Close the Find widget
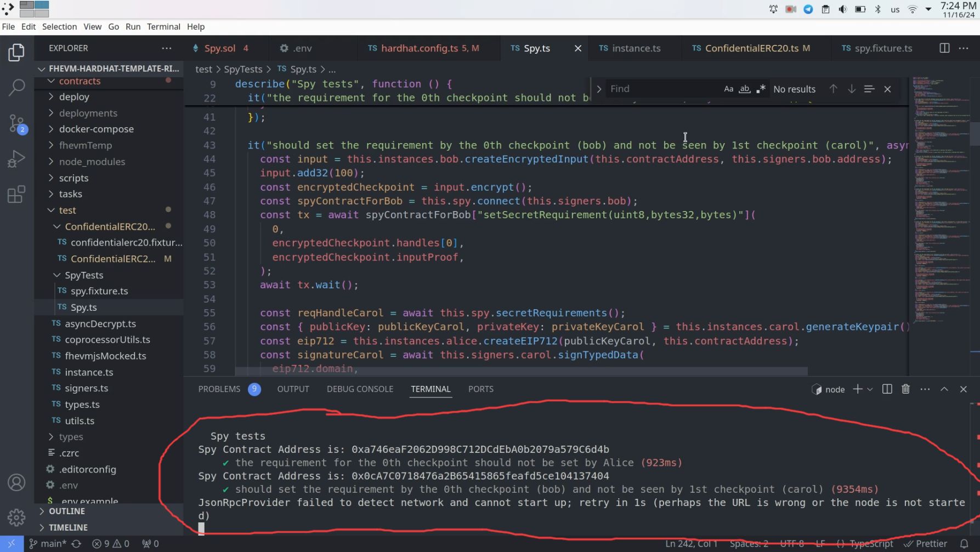The height and width of the screenshot is (552, 980). [x=887, y=89]
